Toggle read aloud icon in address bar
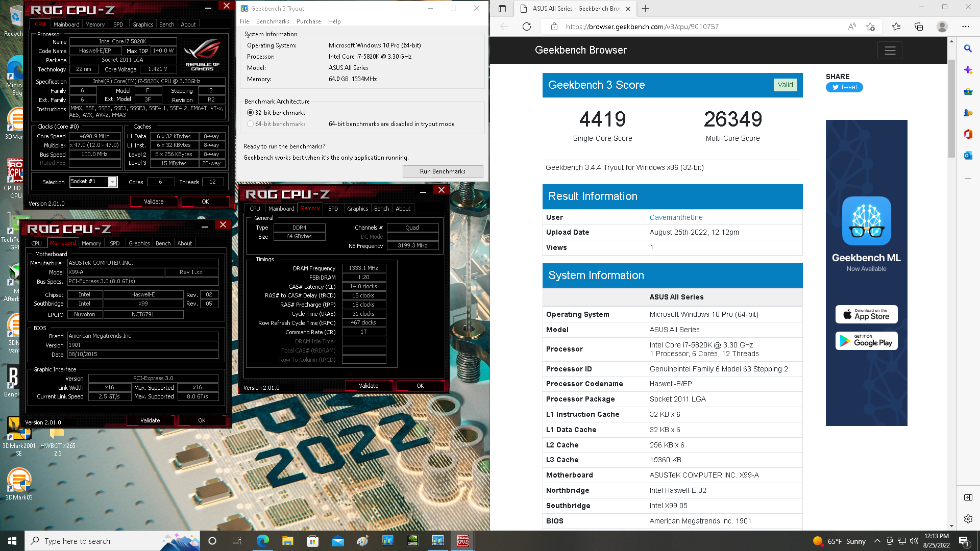 point(852,27)
